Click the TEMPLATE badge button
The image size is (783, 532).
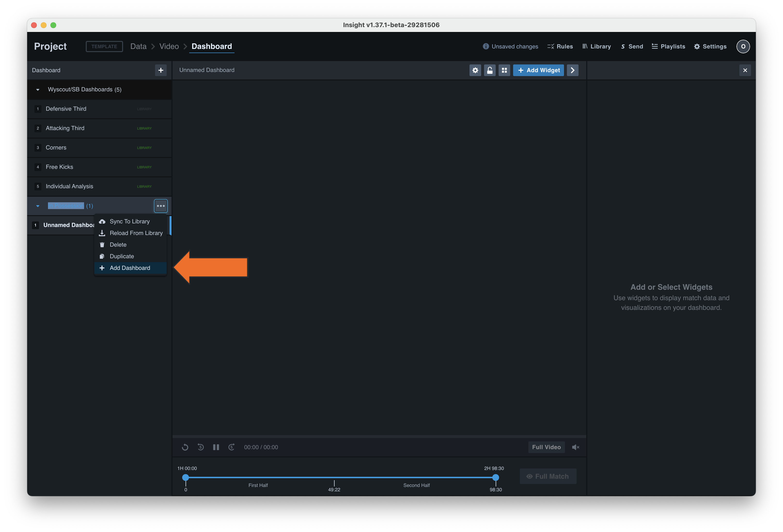click(x=104, y=47)
